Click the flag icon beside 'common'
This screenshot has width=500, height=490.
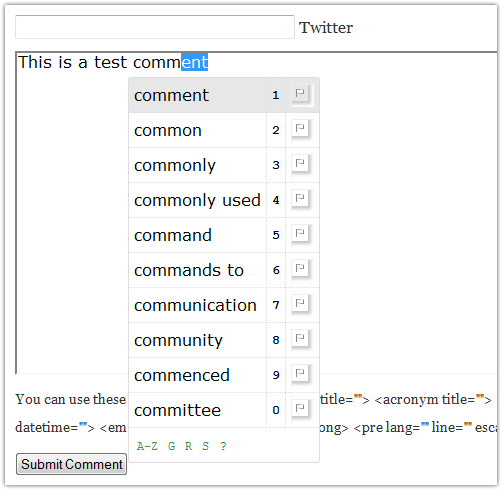(x=300, y=129)
